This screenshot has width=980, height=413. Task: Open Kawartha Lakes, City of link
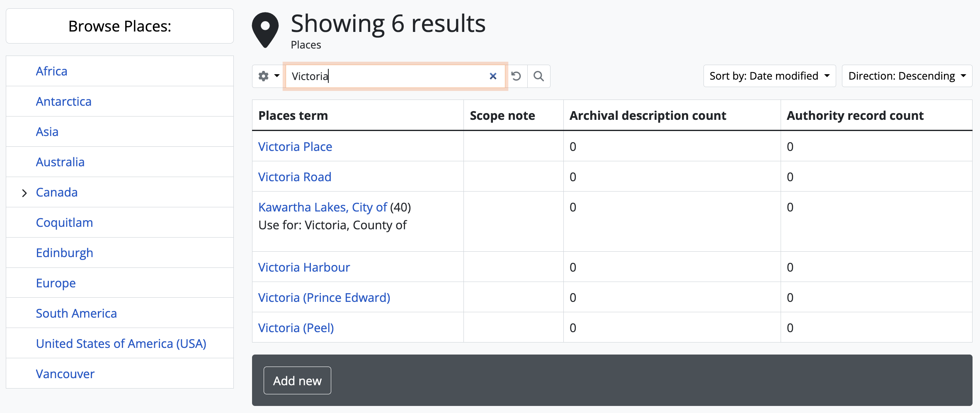coord(322,207)
